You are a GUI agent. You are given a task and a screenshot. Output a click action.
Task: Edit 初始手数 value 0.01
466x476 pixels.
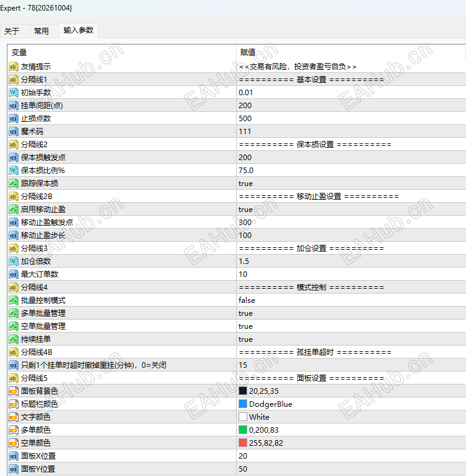245,93
